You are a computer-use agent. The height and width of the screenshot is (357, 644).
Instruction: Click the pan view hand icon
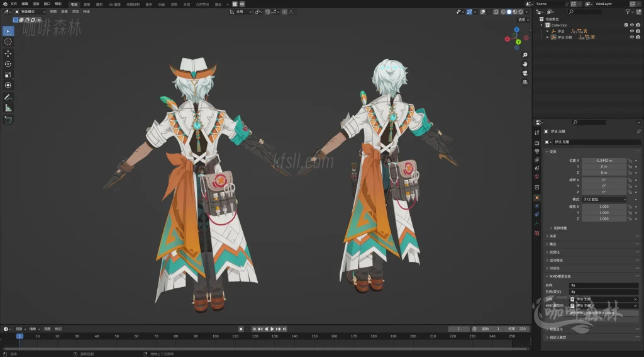tap(525, 64)
